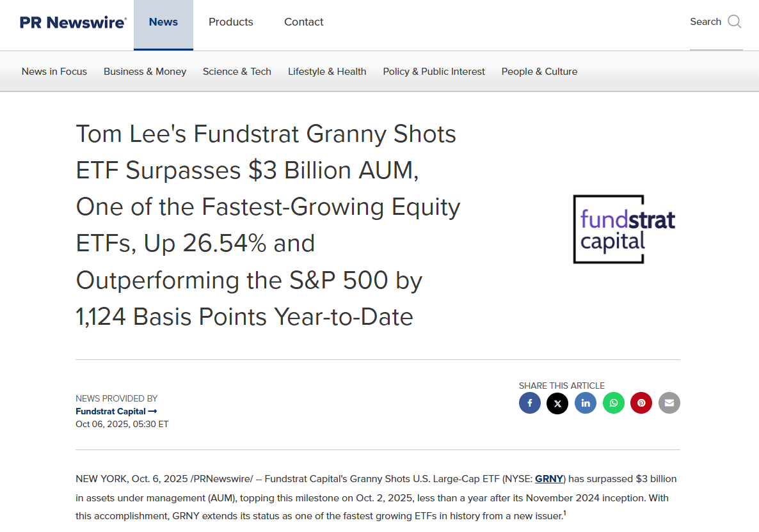Expand News in Focus category

pyautogui.click(x=54, y=72)
